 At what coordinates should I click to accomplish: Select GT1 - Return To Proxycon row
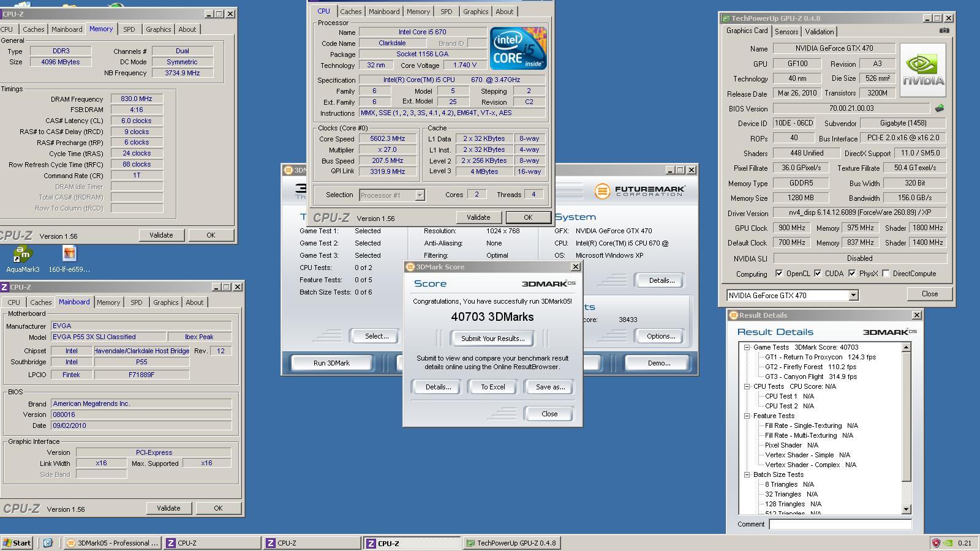[x=820, y=357]
